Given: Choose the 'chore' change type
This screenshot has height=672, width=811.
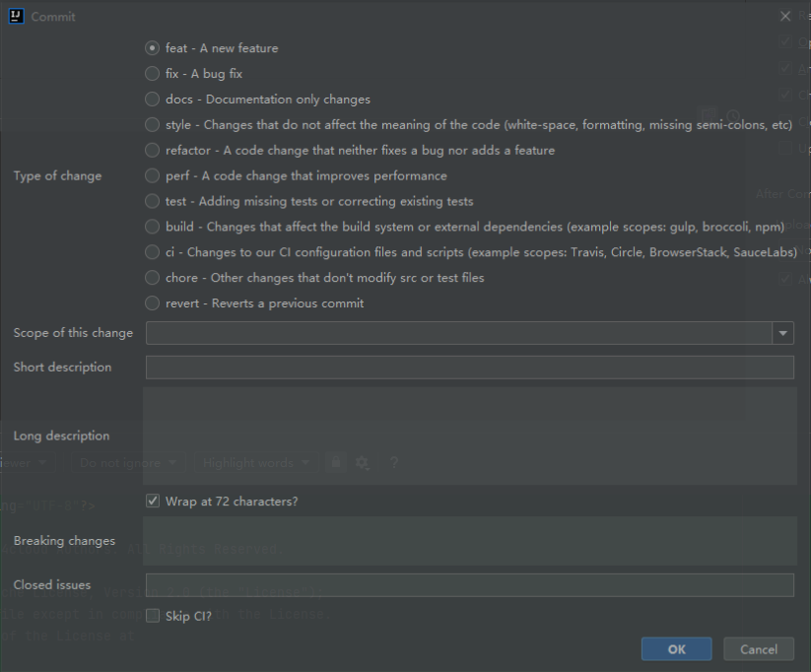Looking at the screenshot, I should point(152,278).
